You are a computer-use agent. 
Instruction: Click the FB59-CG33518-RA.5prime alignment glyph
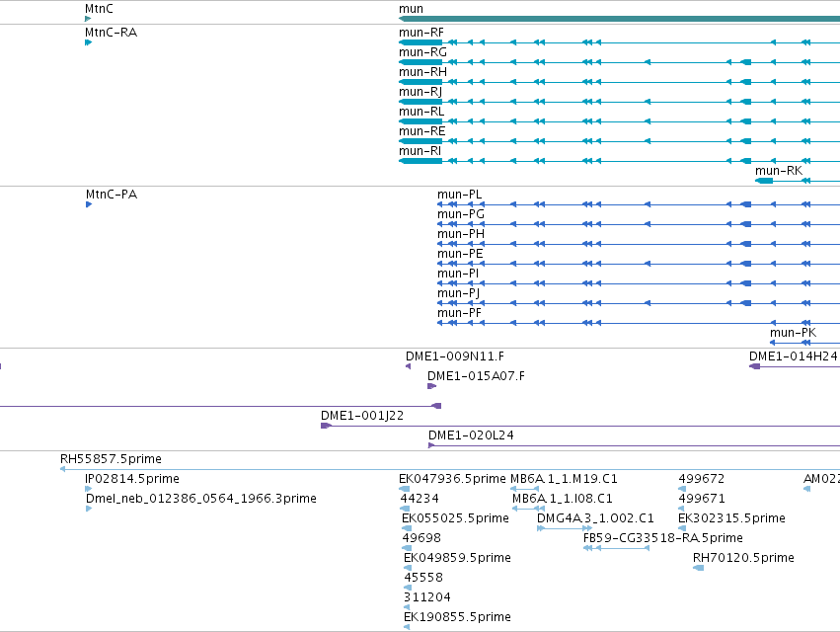pos(616,548)
